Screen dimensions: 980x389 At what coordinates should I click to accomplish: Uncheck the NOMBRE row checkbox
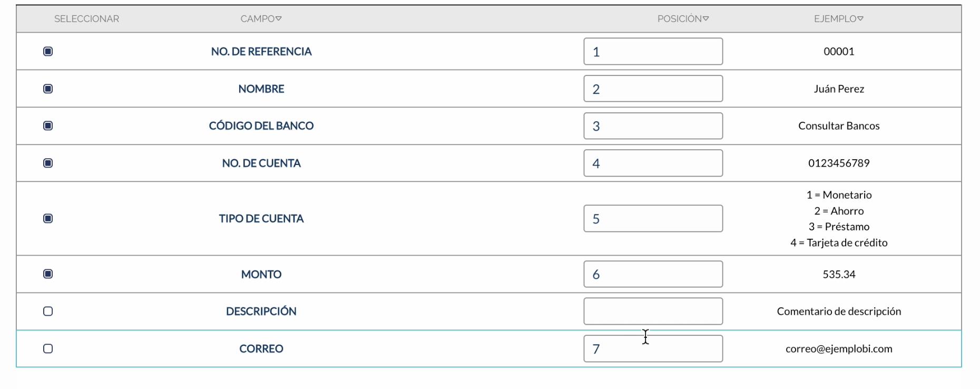coord(48,89)
